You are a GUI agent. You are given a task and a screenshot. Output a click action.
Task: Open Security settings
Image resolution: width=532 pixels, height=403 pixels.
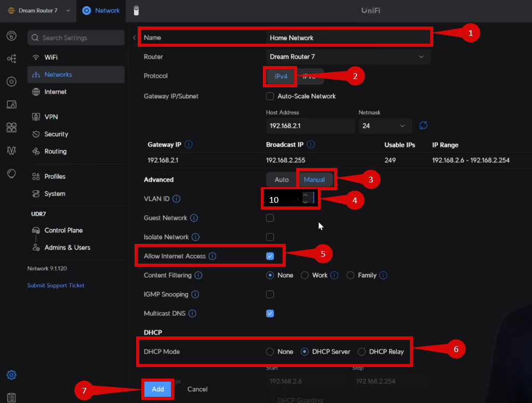coord(76,134)
